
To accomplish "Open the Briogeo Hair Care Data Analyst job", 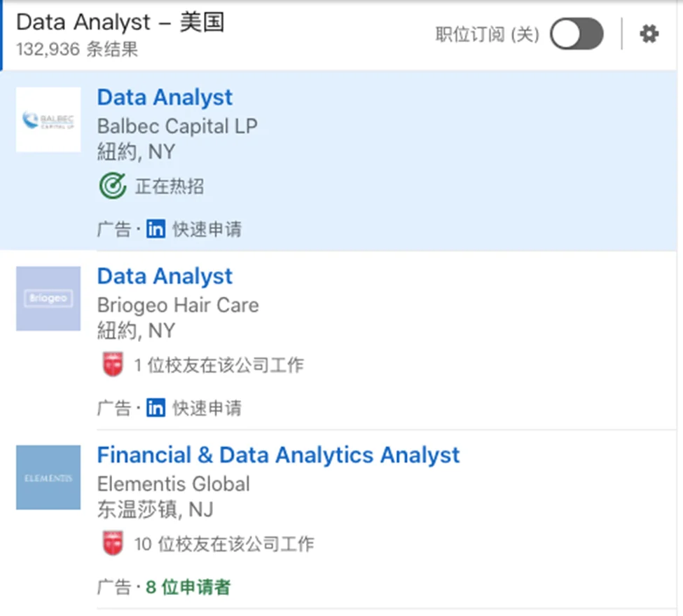I will tap(165, 276).
